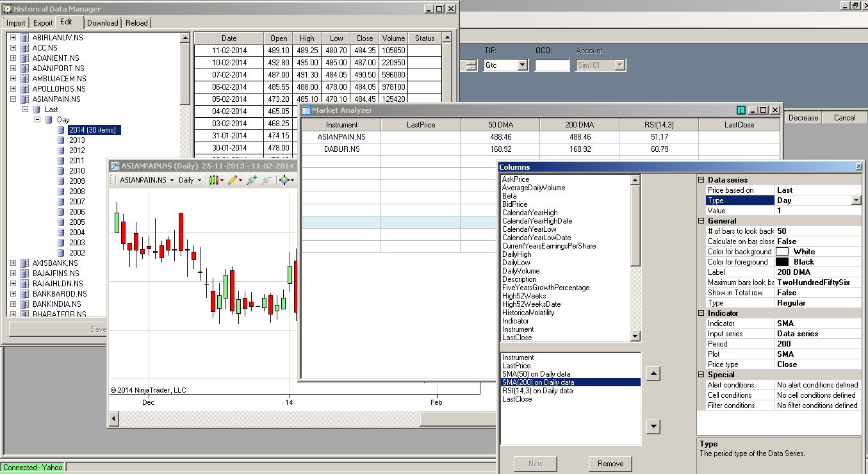
Task: Switch to the Reload tab
Action: tap(136, 23)
